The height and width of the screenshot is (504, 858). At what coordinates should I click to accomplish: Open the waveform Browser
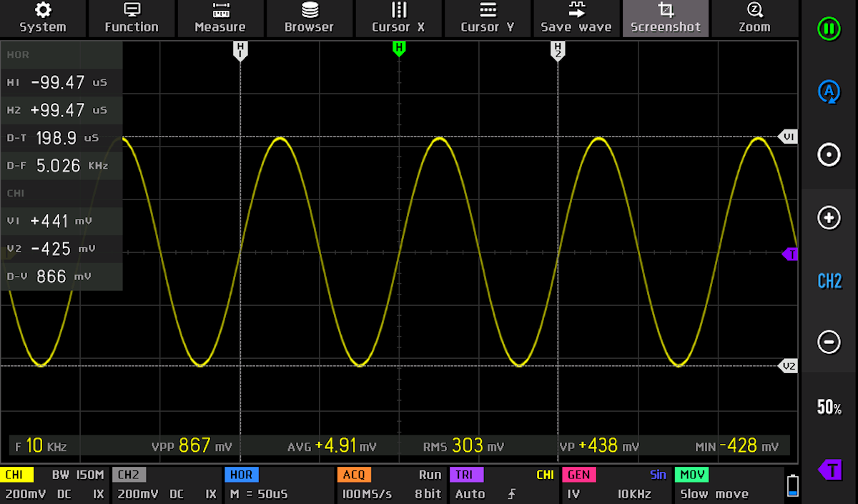[x=309, y=19]
